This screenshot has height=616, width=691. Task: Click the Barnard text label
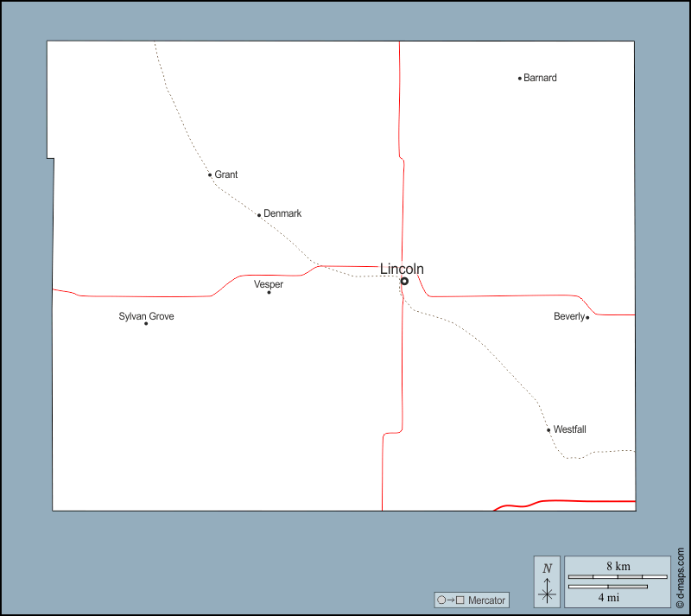point(540,78)
